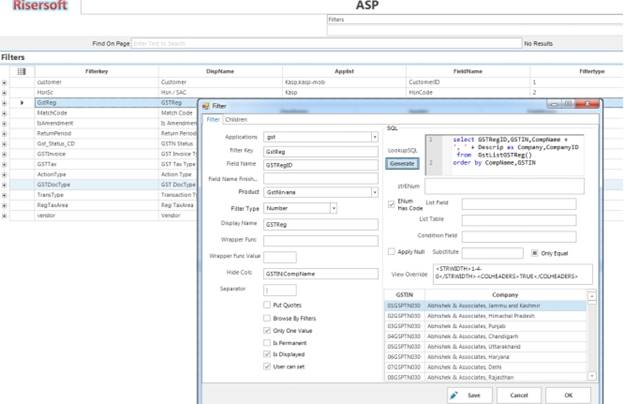The width and height of the screenshot is (624, 404).
Task: Click the lookup grid scroll down arrow
Action: pyautogui.click(x=592, y=376)
